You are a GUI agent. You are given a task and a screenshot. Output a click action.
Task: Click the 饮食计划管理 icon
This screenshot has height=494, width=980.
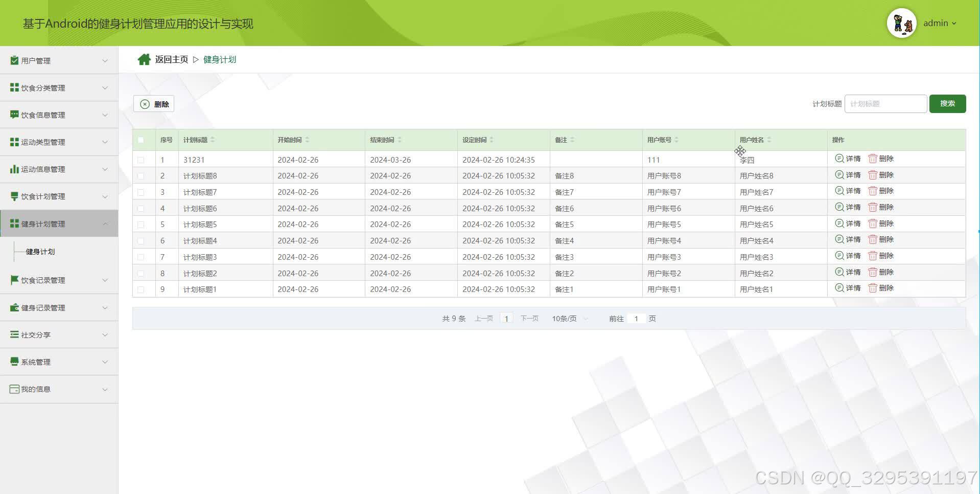pos(14,196)
